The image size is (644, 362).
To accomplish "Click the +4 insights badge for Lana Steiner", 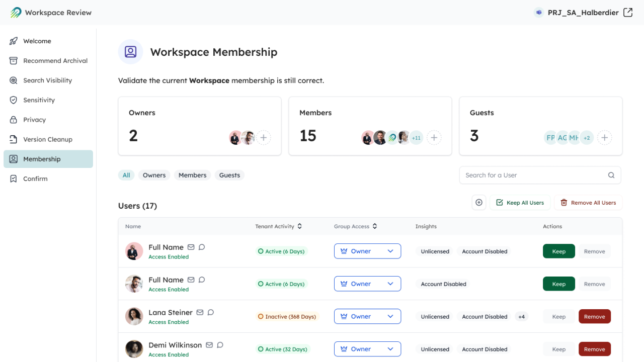I will click(521, 317).
